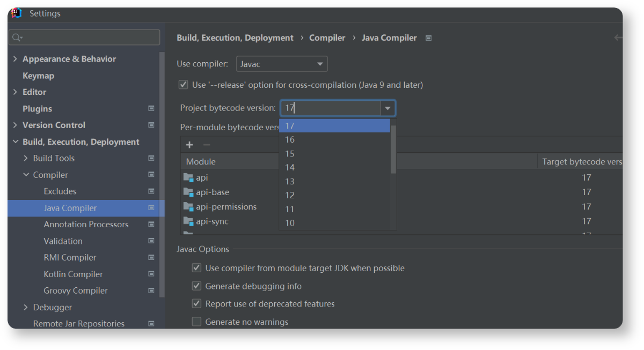Click the api-sync module folder icon

point(188,221)
